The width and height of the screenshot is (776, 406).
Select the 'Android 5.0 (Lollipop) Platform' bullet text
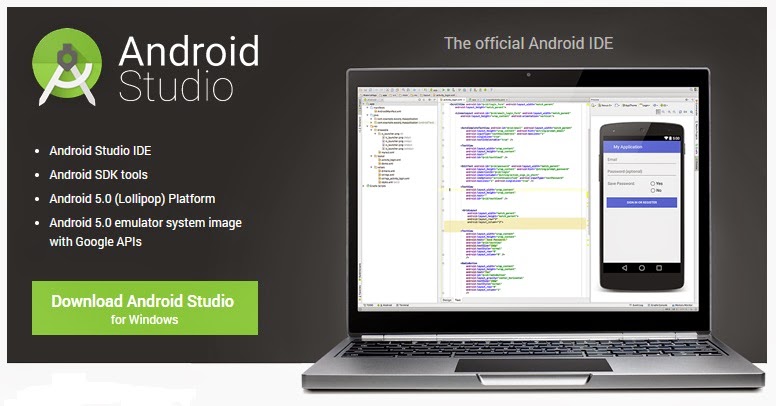pyautogui.click(x=132, y=199)
